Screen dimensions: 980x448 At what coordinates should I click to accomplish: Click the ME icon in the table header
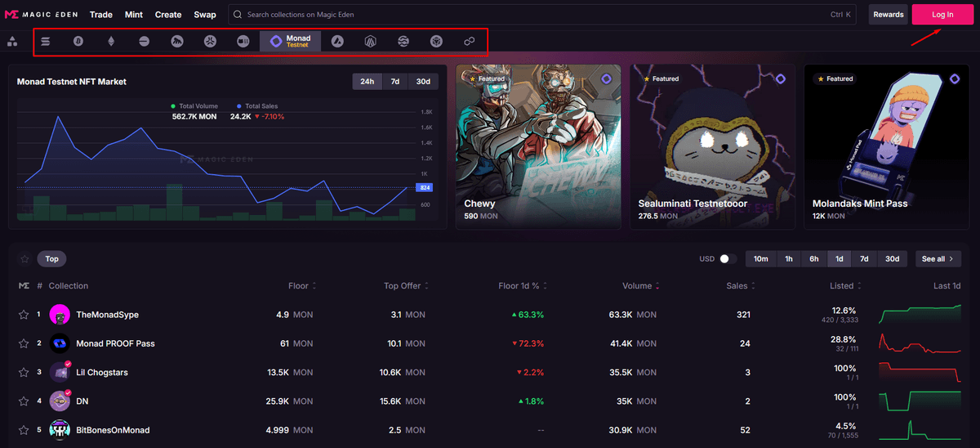coord(24,286)
